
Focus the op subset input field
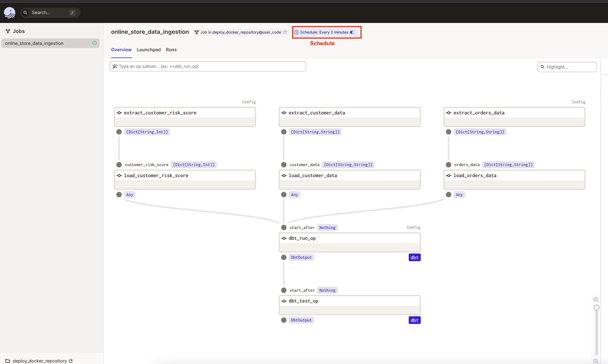208,66
